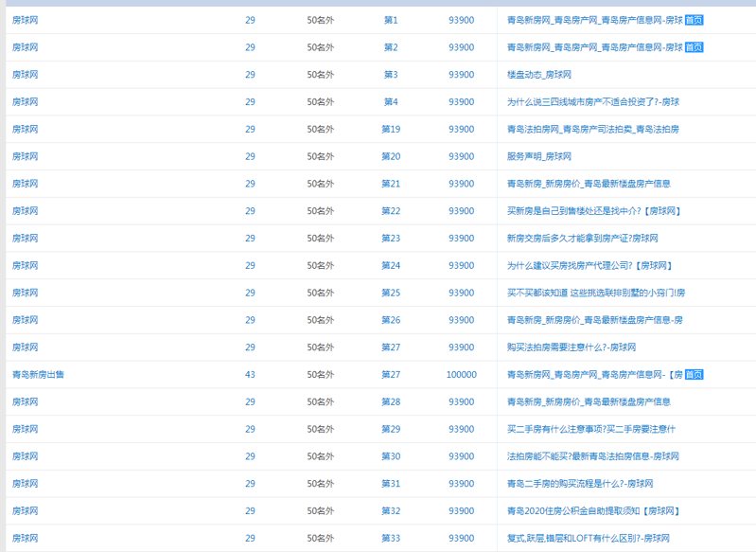Open the 房球网 keyword in the 第19 row
Screen dimensions: 756x552
tap(25, 130)
